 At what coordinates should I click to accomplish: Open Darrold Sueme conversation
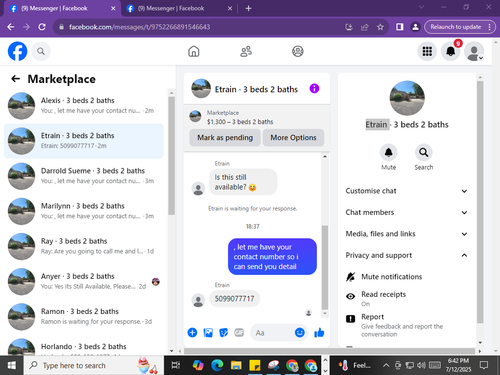pos(84,176)
